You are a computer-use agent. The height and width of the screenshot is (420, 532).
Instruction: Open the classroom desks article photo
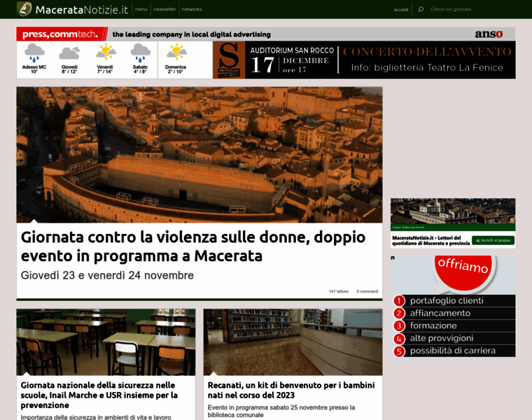coord(106,342)
